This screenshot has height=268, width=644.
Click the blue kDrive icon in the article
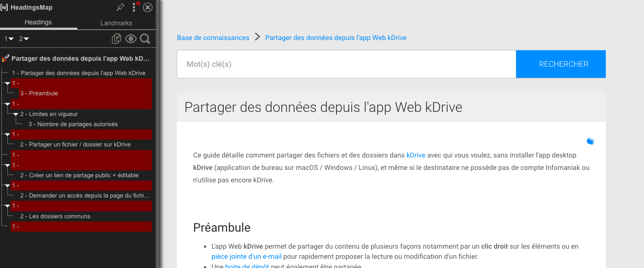591,141
